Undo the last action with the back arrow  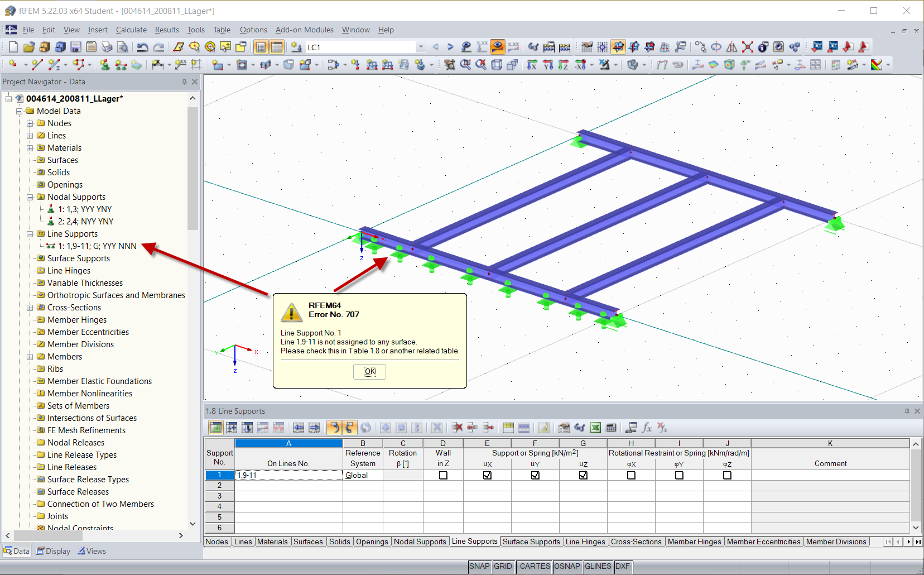tap(143, 47)
